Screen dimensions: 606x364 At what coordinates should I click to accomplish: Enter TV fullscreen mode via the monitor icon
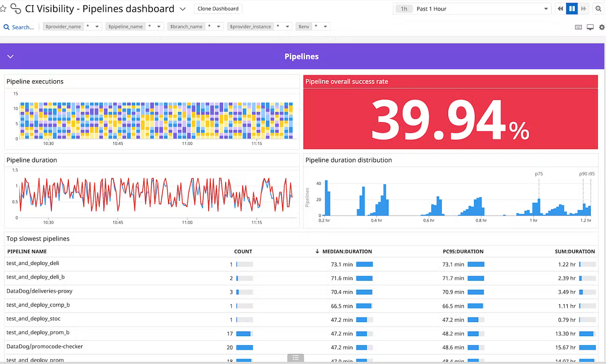pyautogui.click(x=590, y=27)
